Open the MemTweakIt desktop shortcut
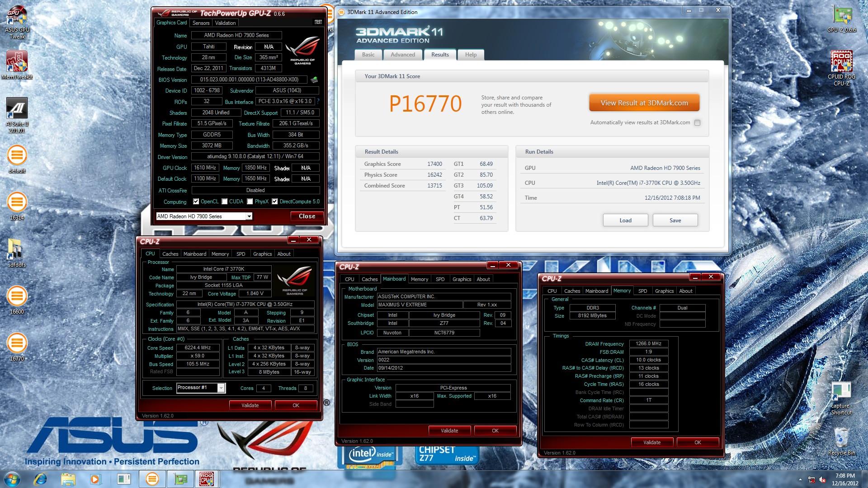The image size is (868, 488). pyautogui.click(x=17, y=65)
